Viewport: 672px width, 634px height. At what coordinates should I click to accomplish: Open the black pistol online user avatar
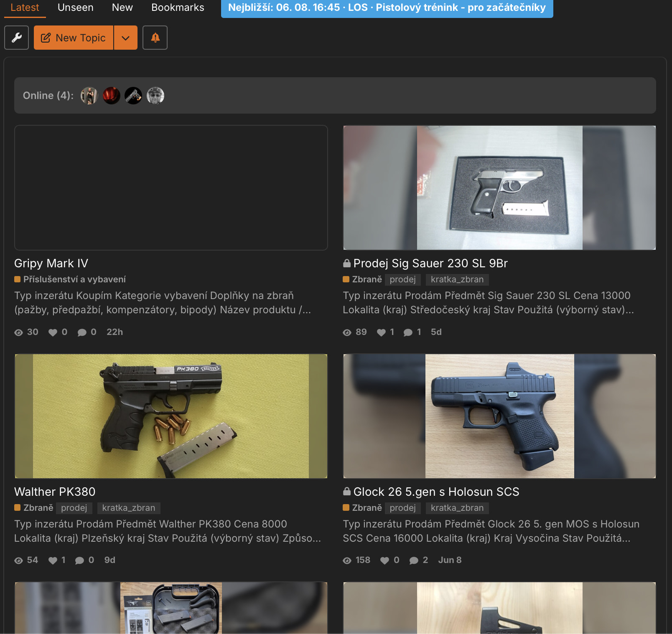pos(133,96)
